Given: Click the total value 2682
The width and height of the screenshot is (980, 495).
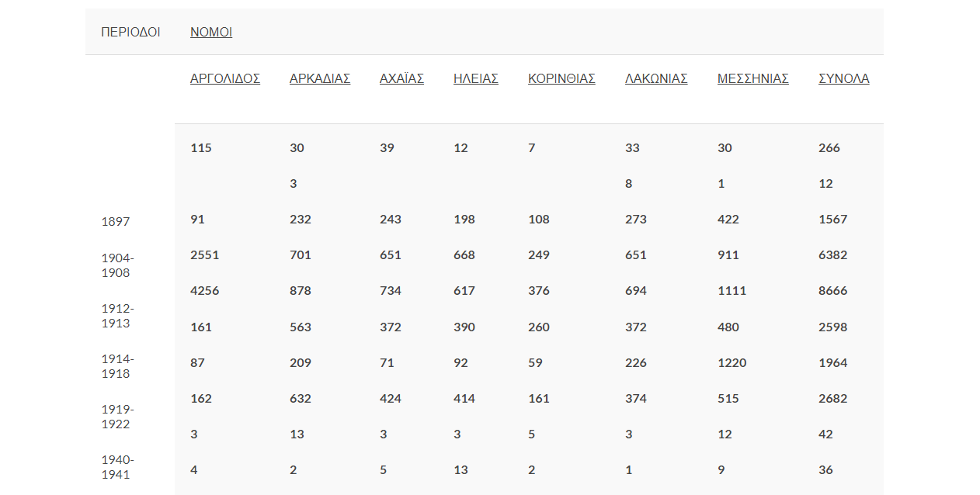Looking at the screenshot, I should click(833, 399).
